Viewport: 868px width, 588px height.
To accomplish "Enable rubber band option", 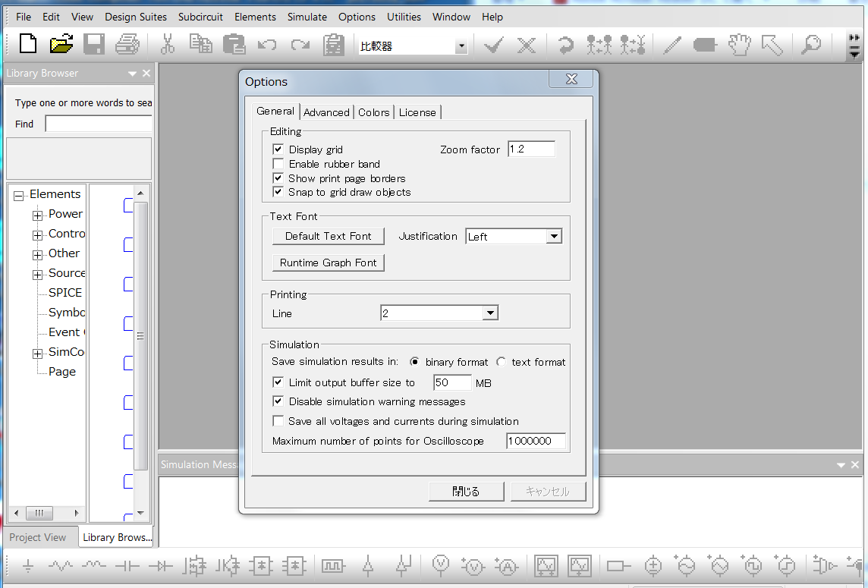I will [x=278, y=164].
